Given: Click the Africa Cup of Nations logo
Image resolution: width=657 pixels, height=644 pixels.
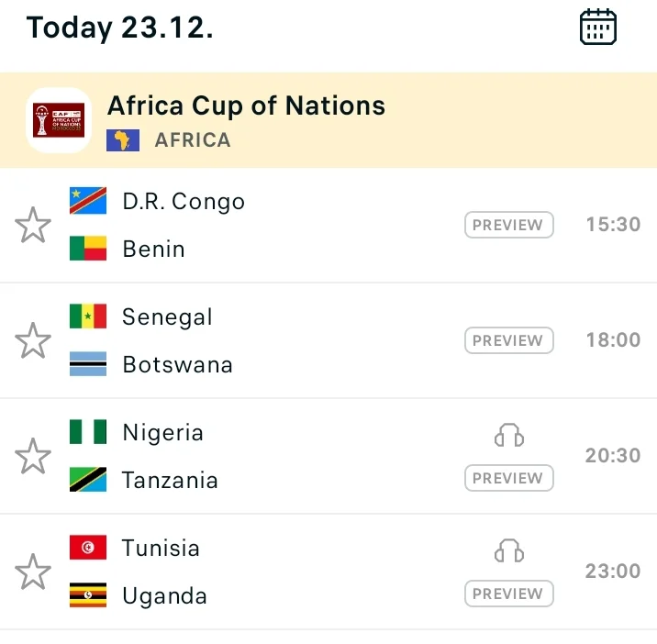Looking at the screenshot, I should (x=59, y=120).
